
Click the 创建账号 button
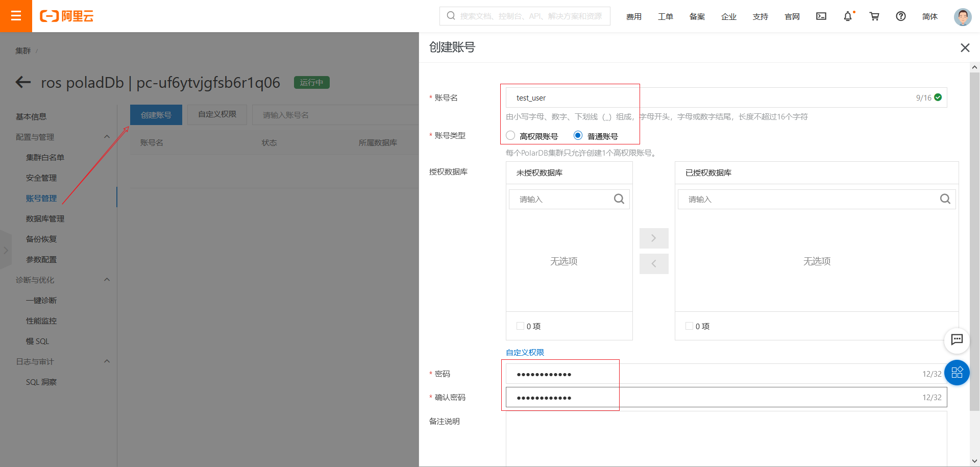[156, 115]
